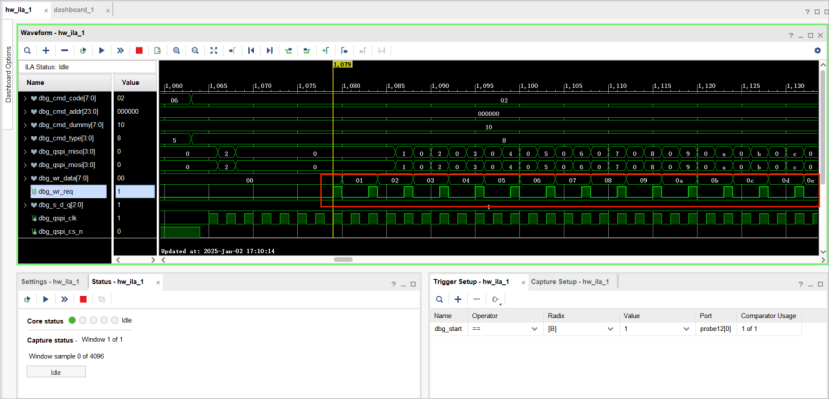The width and height of the screenshot is (829, 399).
Task: Click the Run Trigger play icon in waveform toolbar
Action: 102,50
